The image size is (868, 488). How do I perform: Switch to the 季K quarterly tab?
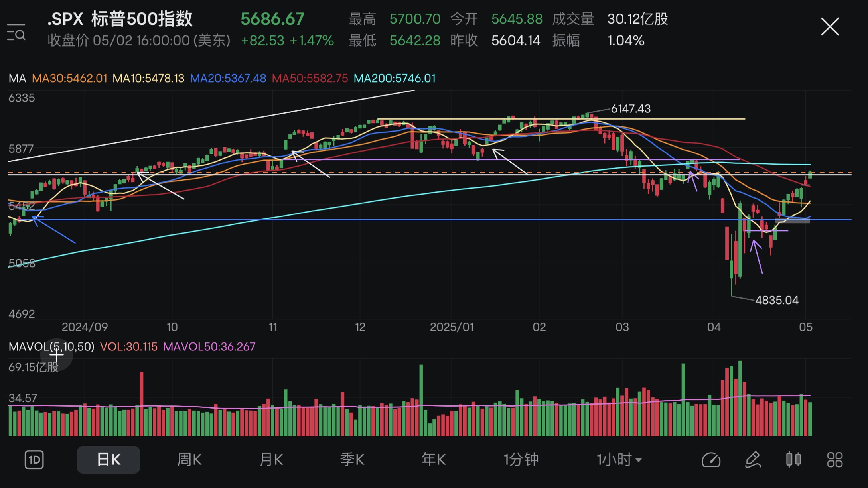tap(352, 460)
